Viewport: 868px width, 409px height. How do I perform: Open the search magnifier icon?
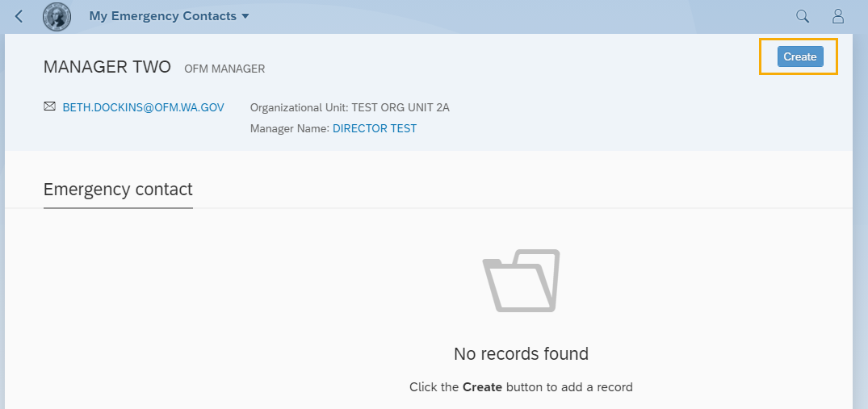[802, 16]
